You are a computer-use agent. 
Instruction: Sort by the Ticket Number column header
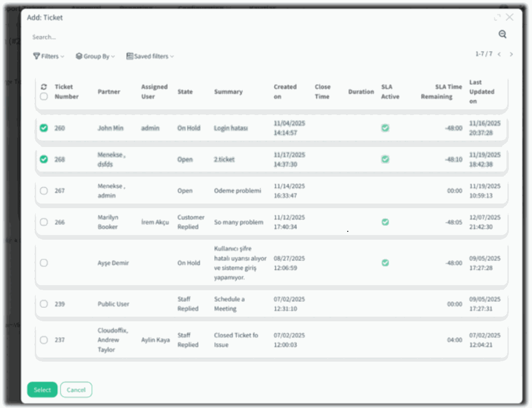point(66,92)
